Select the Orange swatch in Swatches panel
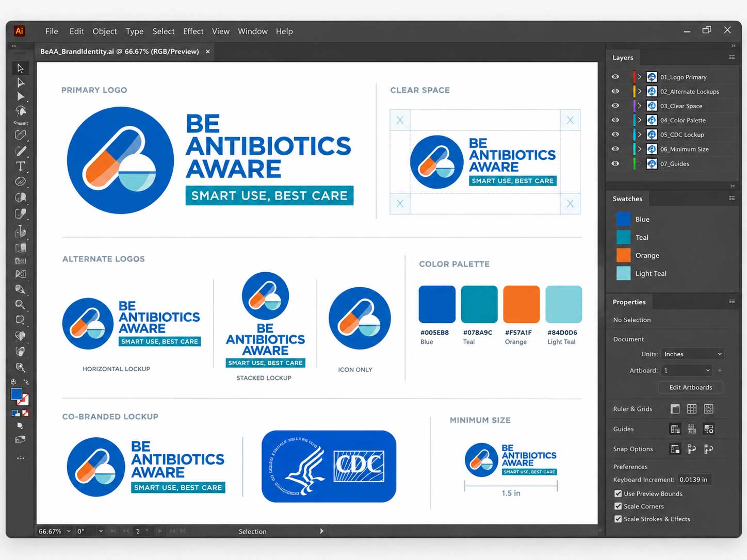 click(x=624, y=255)
